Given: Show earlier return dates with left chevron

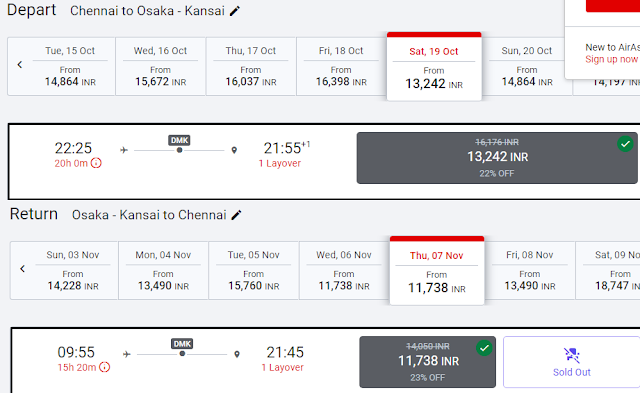Looking at the screenshot, I should click(22, 269).
